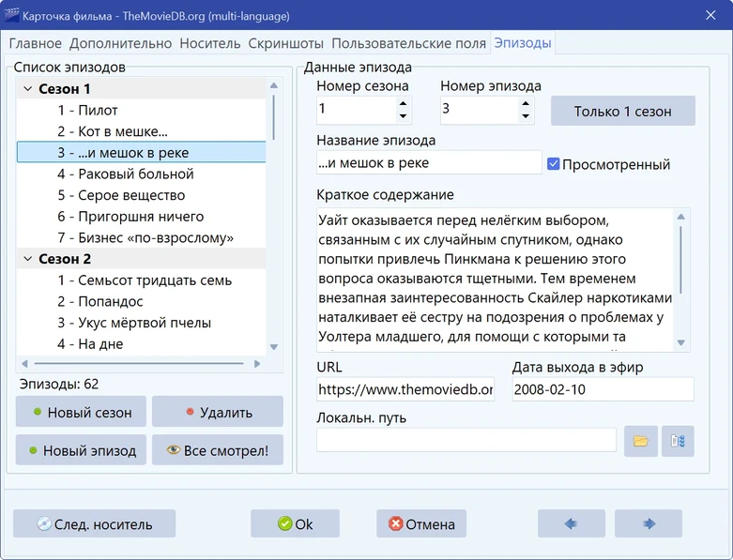Click След. носитель disc button
Image resolution: width=733 pixels, height=560 pixels.
click(x=95, y=523)
